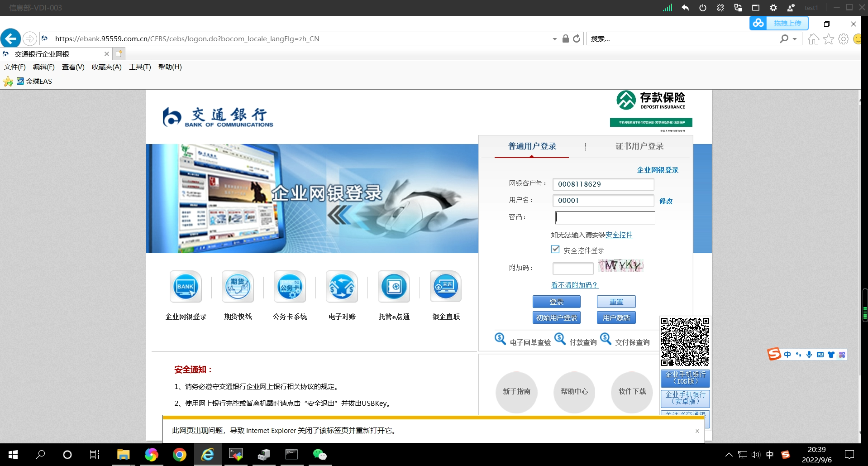Viewport: 868px width, 466px height.
Task: Open WeChat from the taskbar
Action: click(x=320, y=455)
